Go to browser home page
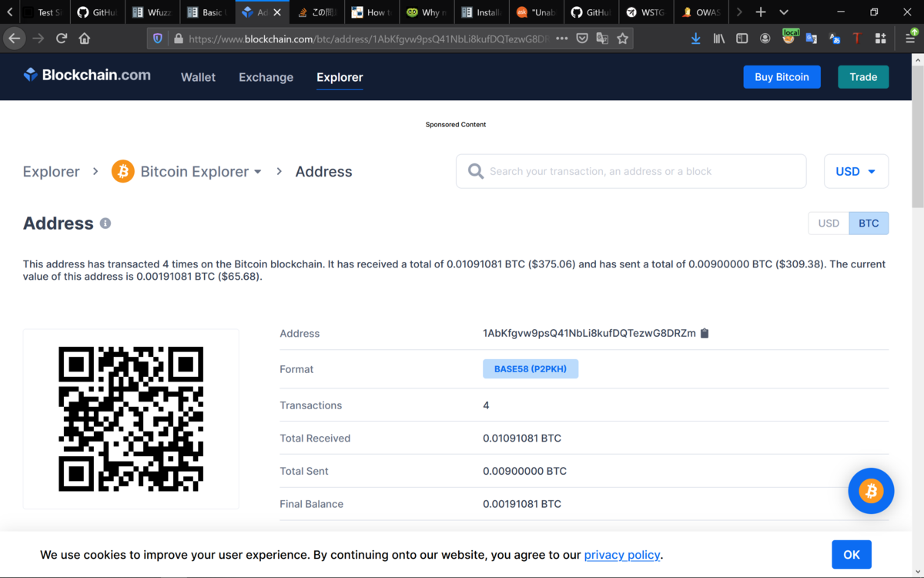This screenshot has width=924, height=578. point(85,39)
